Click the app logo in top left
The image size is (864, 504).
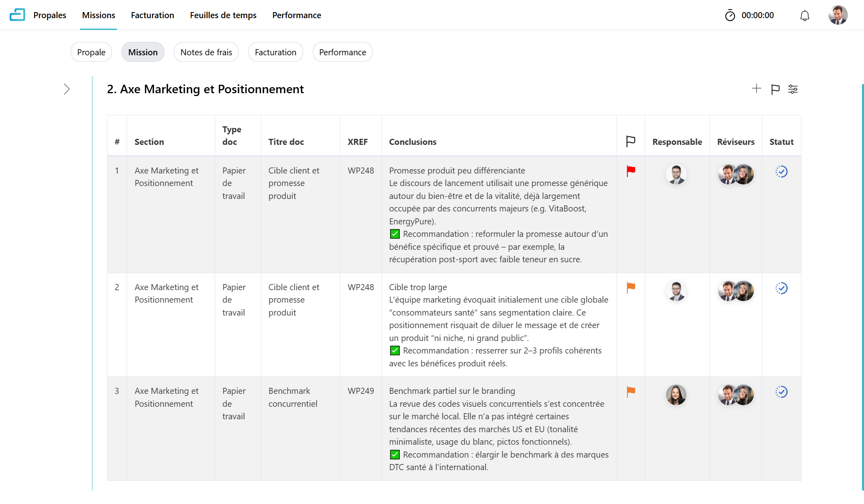(17, 15)
